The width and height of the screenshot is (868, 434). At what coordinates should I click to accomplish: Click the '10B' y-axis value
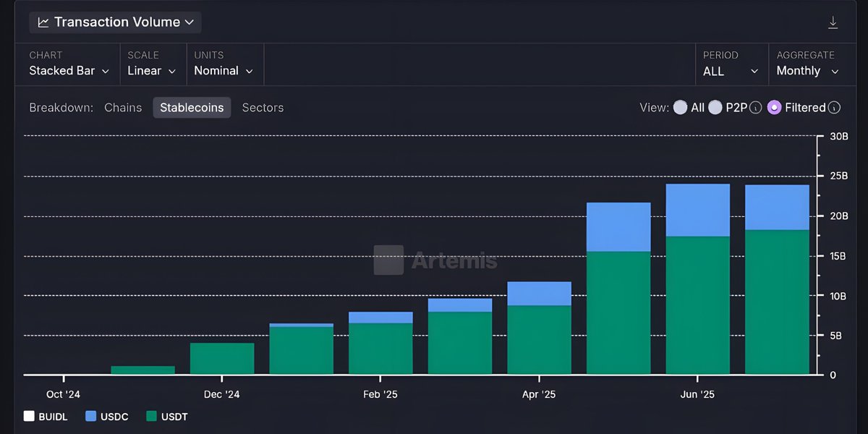[838, 296]
